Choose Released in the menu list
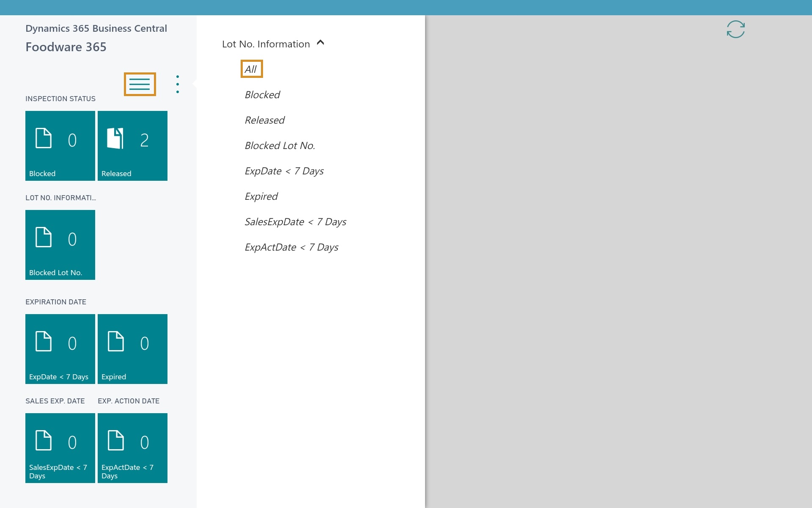Viewport: 812px width, 508px height. click(265, 120)
